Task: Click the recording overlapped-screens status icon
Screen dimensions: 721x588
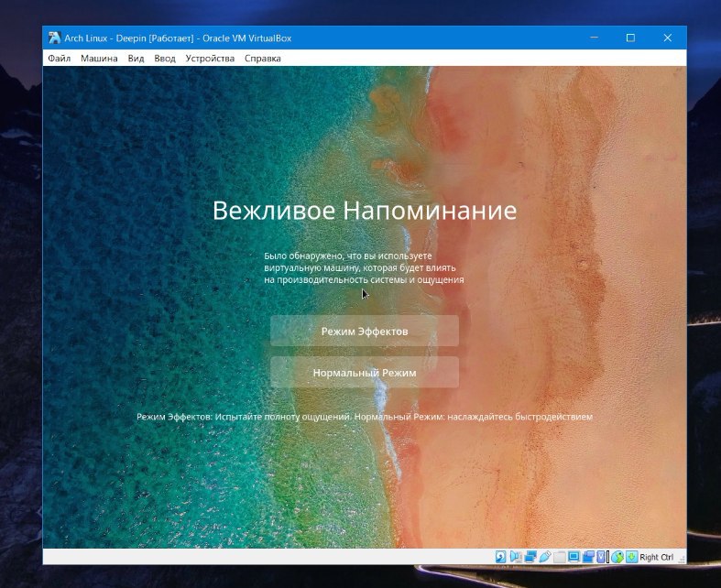Action: click(588, 557)
